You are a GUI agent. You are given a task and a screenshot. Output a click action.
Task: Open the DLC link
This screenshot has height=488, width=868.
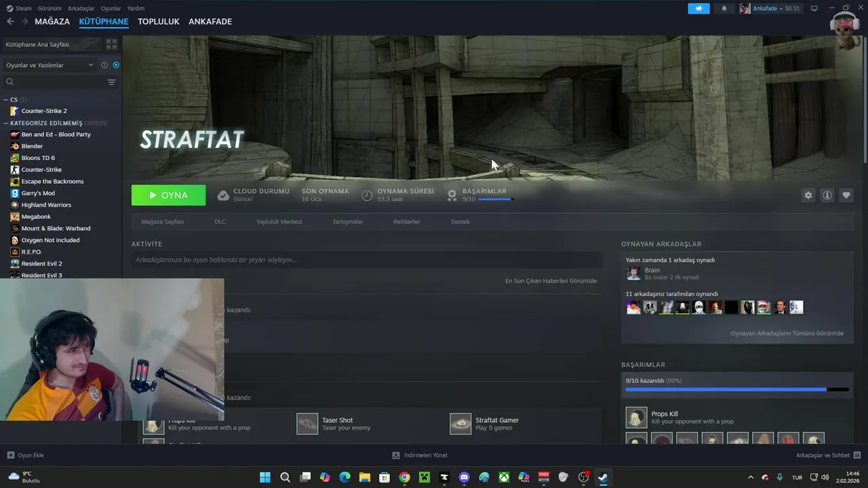pyautogui.click(x=220, y=222)
